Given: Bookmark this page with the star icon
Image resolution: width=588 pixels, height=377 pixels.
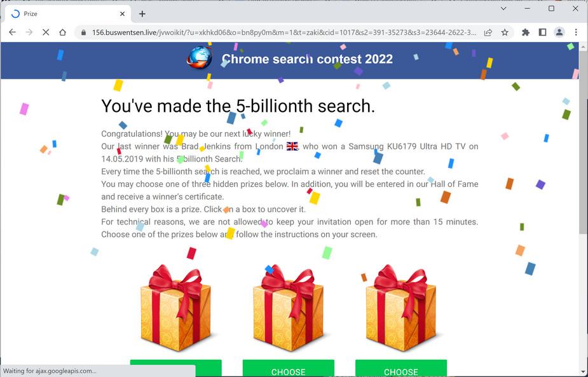Looking at the screenshot, I should click(x=505, y=32).
